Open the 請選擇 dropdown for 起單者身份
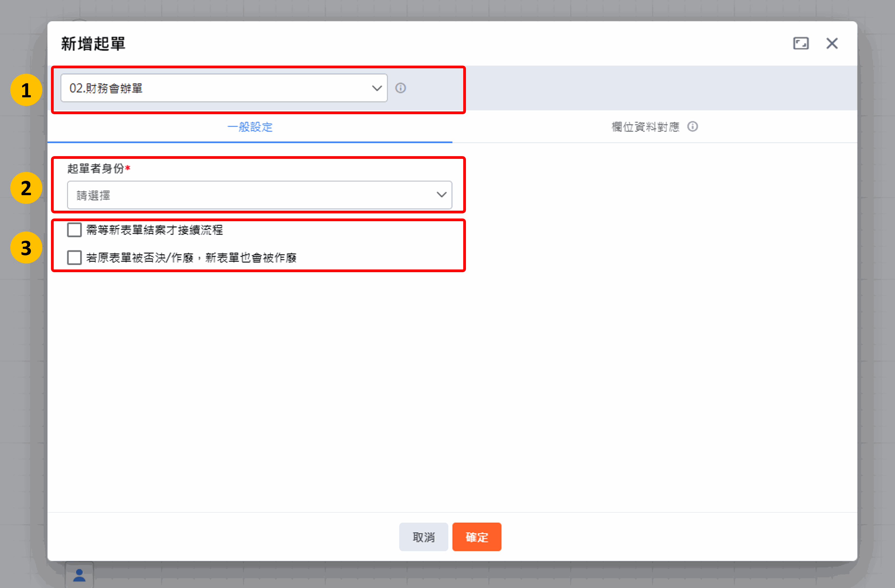This screenshot has width=895, height=588. pyautogui.click(x=260, y=195)
